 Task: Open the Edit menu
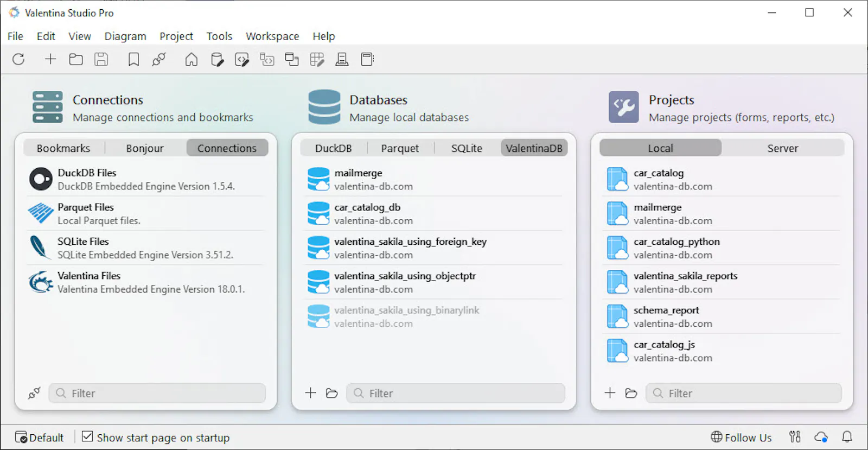click(x=46, y=36)
